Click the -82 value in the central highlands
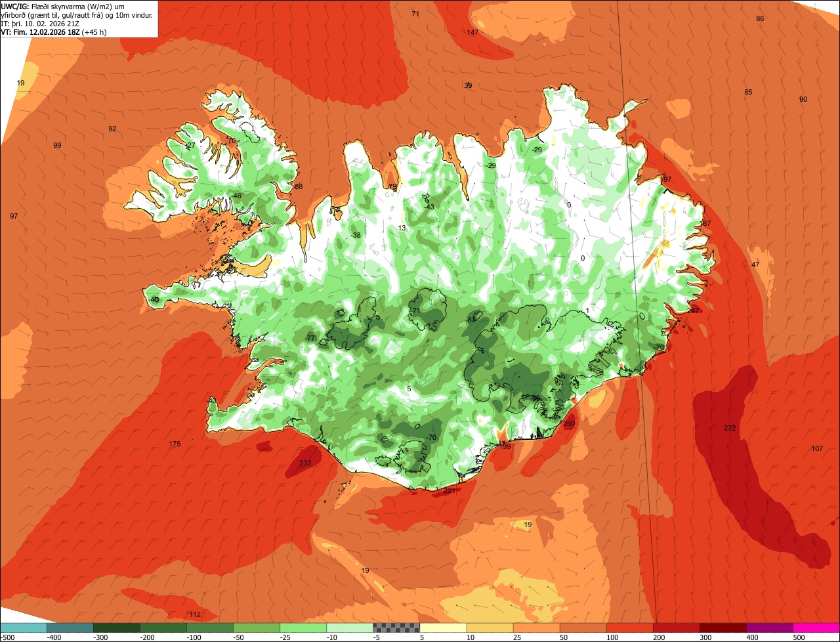 [x=471, y=320]
